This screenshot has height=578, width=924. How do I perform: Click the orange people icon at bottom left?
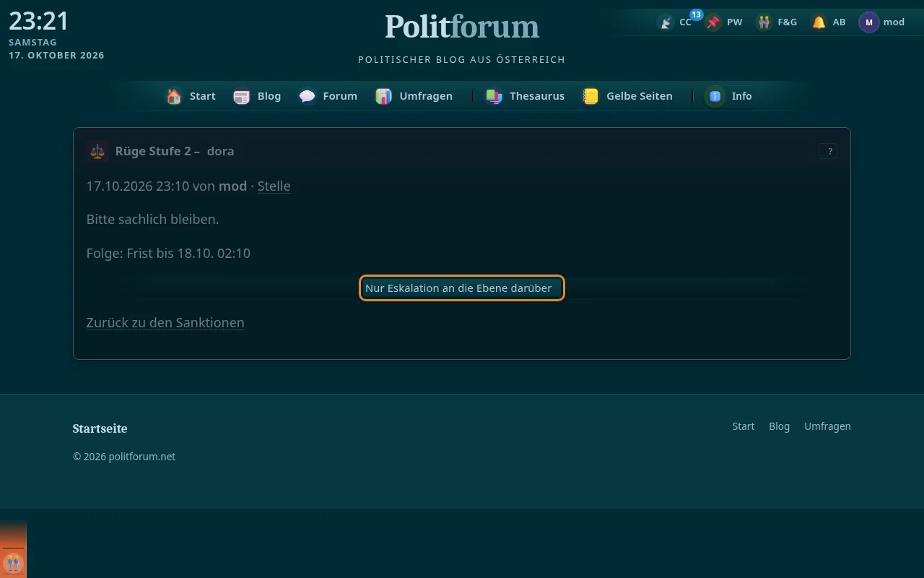click(x=13, y=562)
